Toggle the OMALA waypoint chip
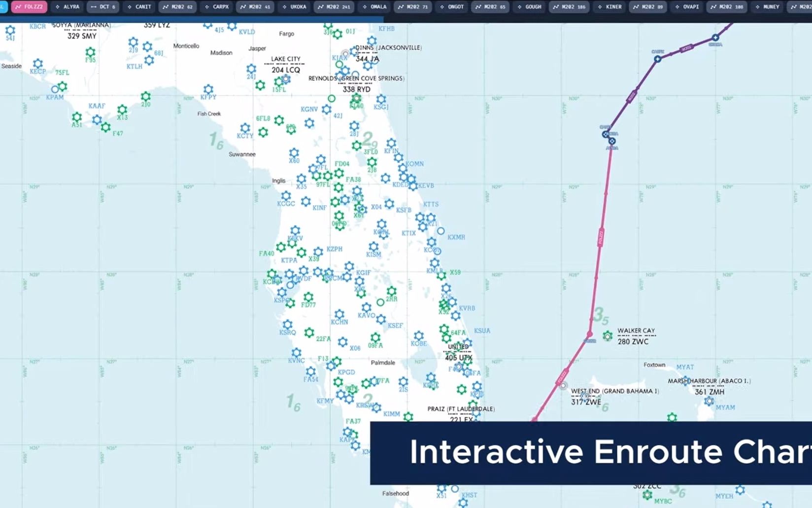This screenshot has width=812, height=508. coord(374,7)
